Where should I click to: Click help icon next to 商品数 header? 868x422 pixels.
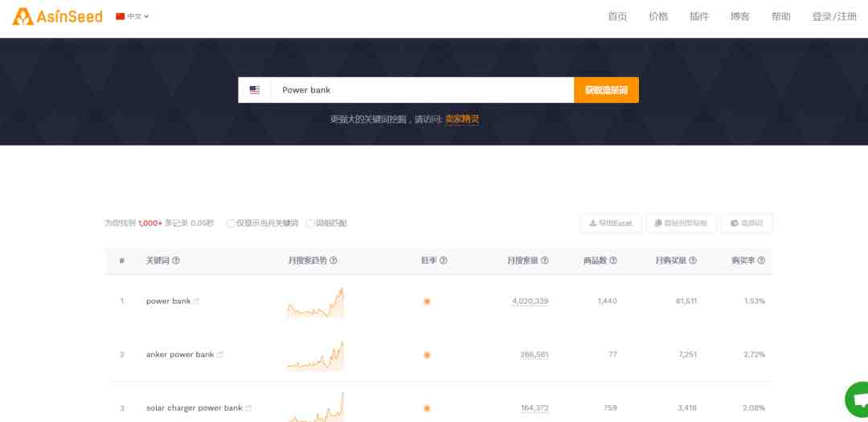[x=613, y=260]
